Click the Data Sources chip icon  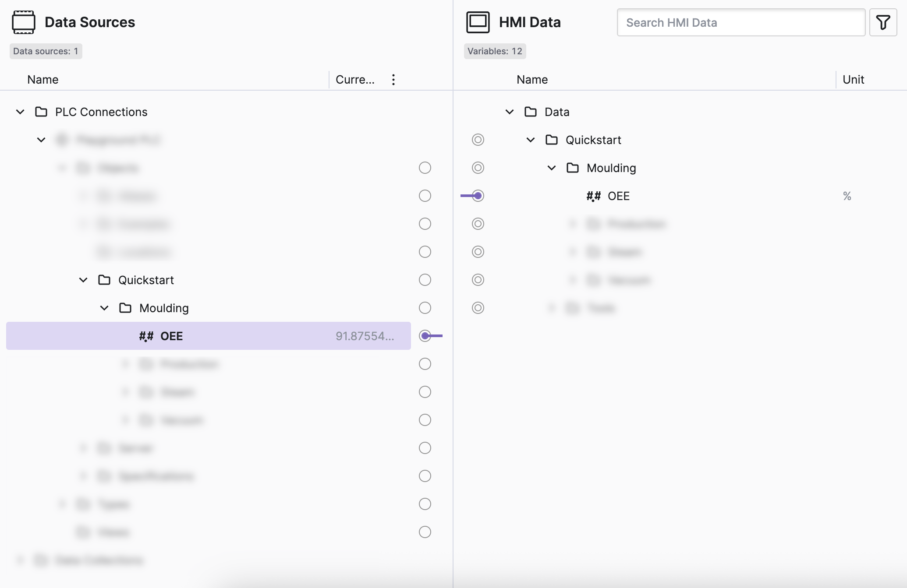point(24,22)
